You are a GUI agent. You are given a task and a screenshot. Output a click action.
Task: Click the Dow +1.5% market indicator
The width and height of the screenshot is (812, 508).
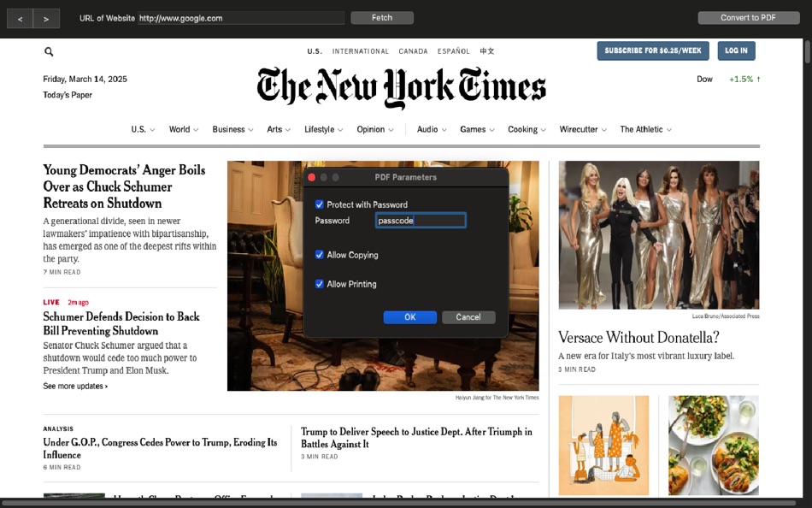tap(728, 80)
